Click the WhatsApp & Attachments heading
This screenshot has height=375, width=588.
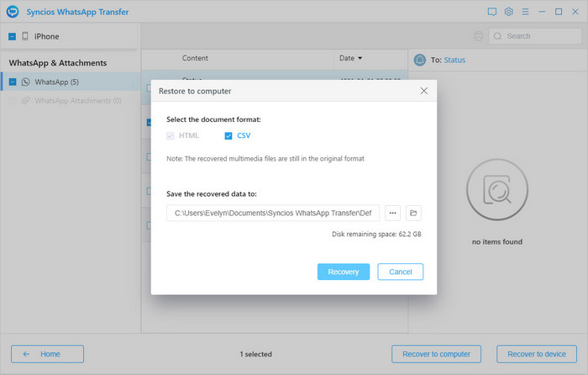[x=58, y=63]
